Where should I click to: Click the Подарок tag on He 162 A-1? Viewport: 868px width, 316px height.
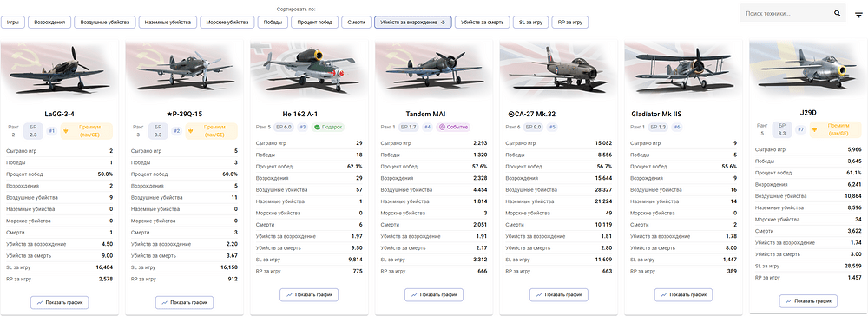[x=328, y=128]
